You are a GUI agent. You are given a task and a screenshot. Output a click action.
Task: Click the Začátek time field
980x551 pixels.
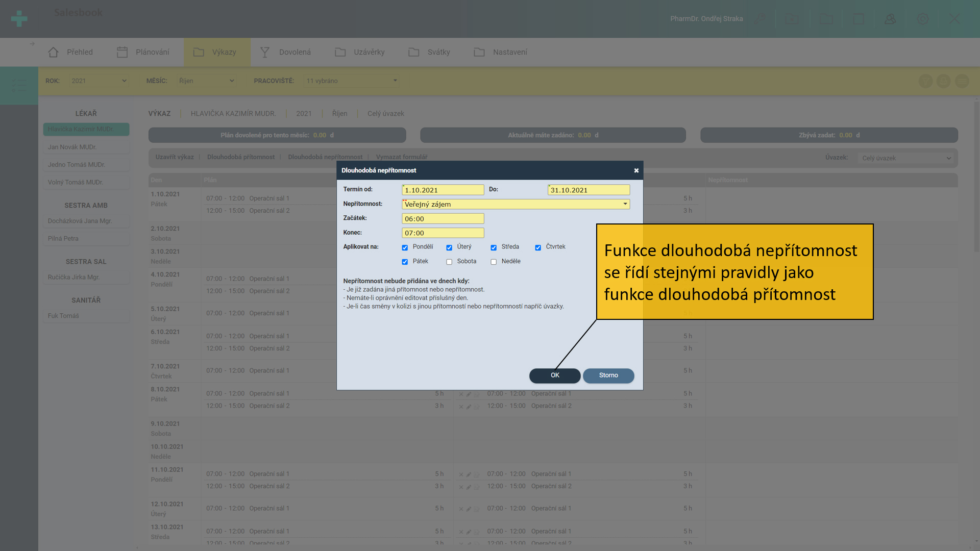coord(443,219)
